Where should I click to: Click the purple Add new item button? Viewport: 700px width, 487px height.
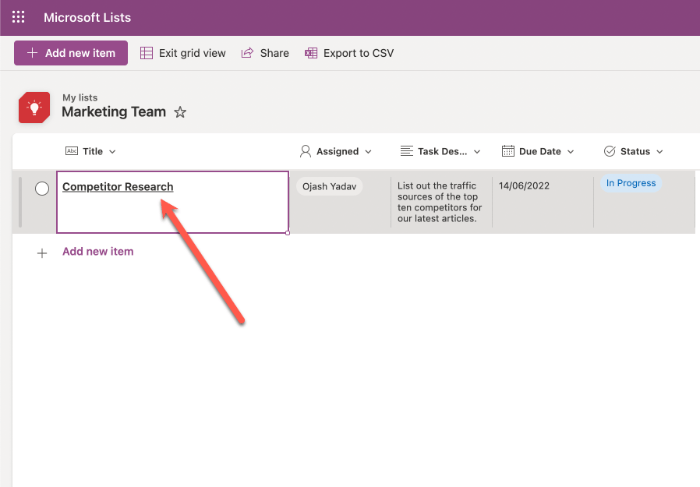point(71,53)
